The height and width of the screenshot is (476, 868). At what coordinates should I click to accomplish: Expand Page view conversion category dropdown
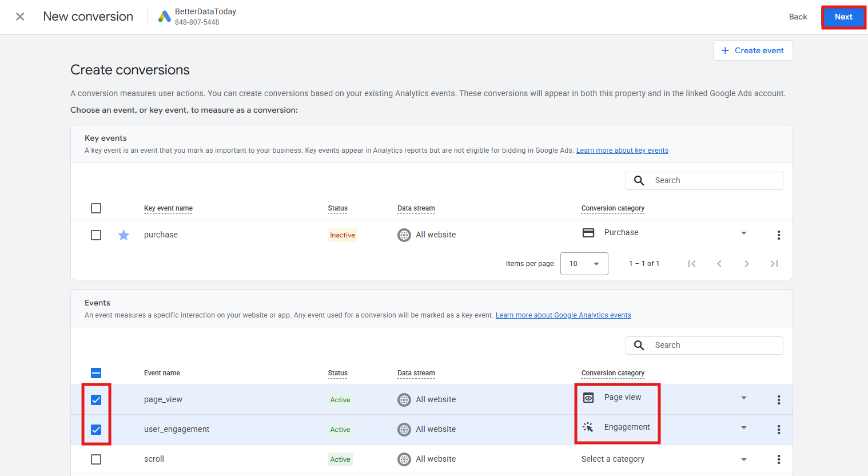coord(744,398)
